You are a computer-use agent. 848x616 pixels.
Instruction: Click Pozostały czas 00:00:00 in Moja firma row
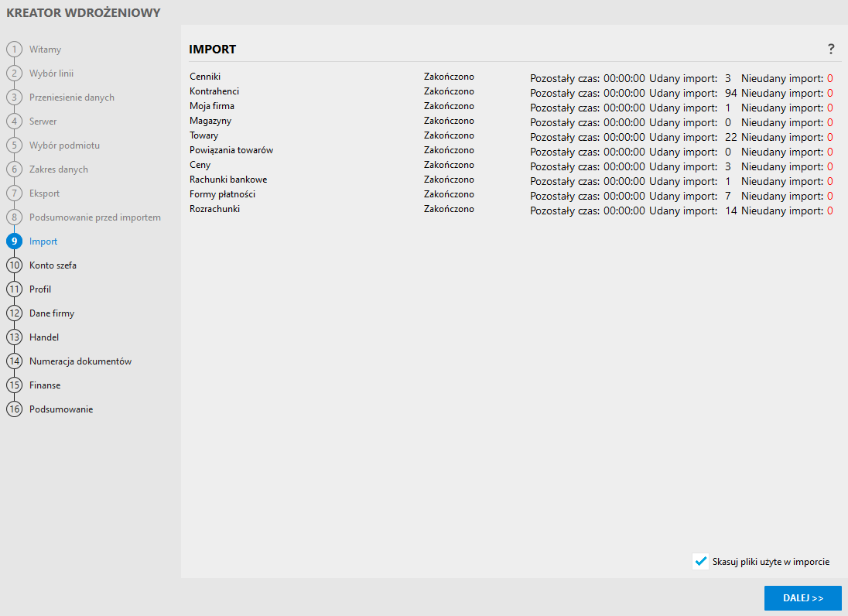pos(587,108)
